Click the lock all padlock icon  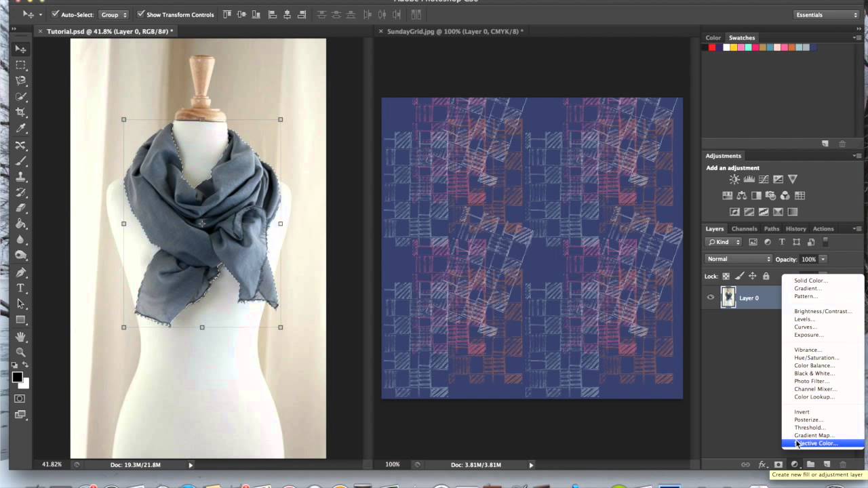click(766, 276)
